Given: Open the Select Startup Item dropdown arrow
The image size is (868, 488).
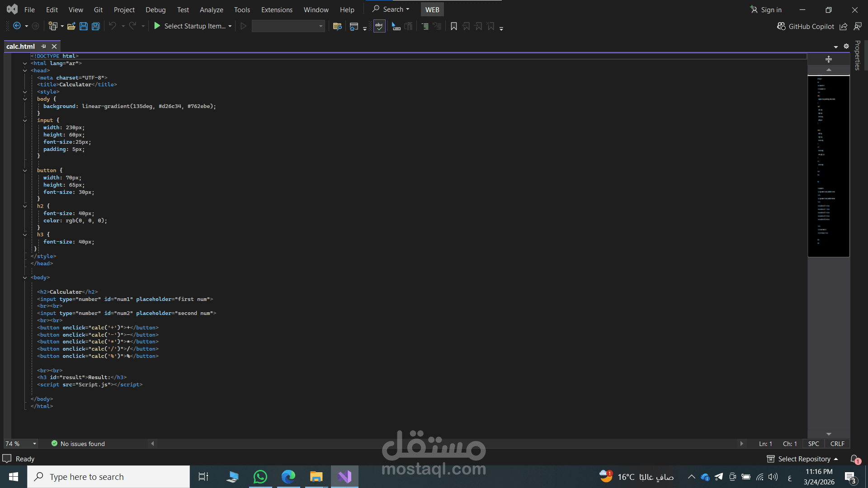Looking at the screenshot, I should 230,26.
